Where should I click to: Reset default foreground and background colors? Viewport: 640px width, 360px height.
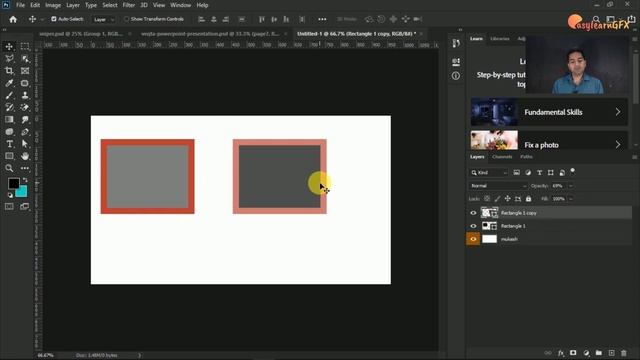point(10,196)
